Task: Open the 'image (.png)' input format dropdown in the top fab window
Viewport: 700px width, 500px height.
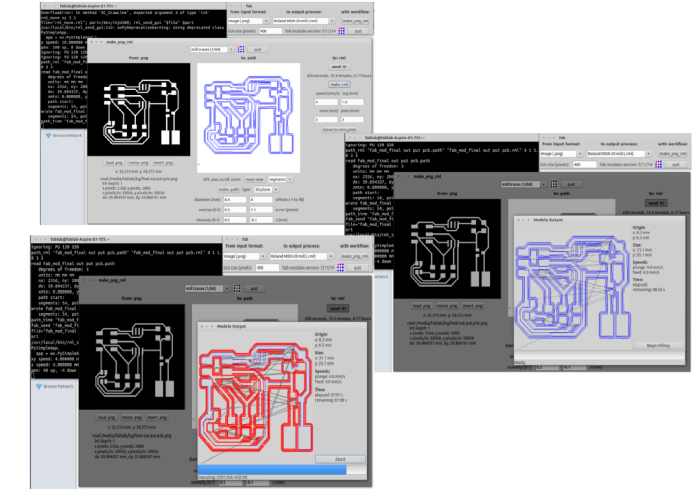Action: tap(248, 21)
